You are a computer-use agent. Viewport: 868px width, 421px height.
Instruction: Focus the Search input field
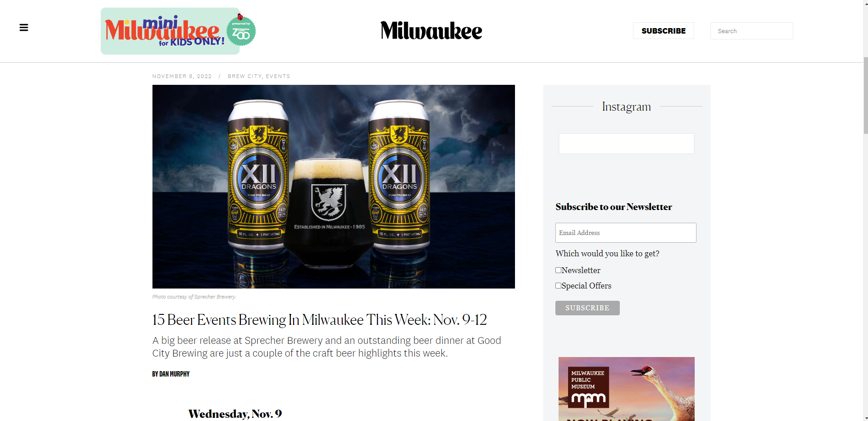click(x=751, y=31)
